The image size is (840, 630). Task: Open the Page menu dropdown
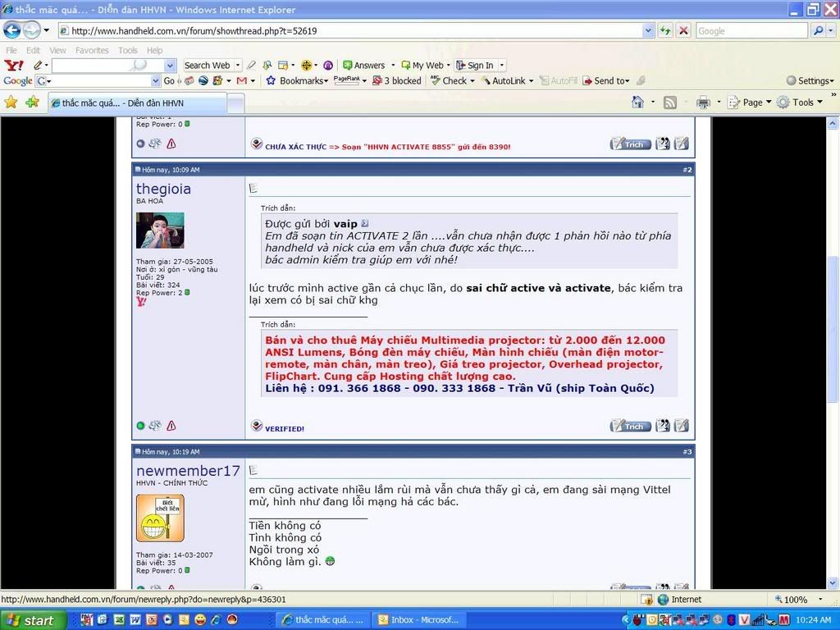[x=769, y=102]
